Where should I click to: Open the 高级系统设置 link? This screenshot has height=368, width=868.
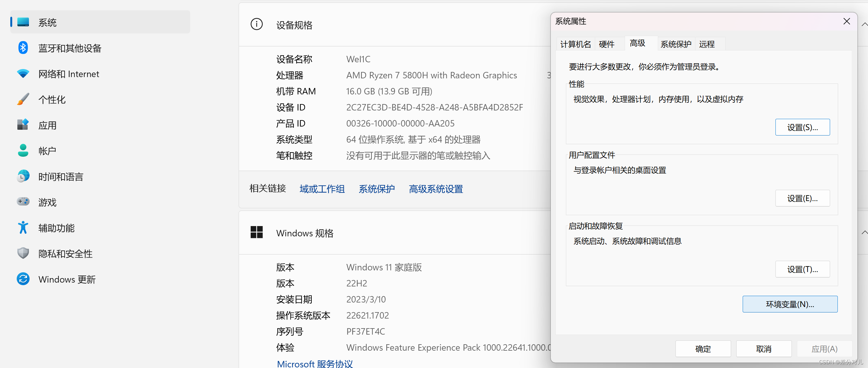coord(436,189)
